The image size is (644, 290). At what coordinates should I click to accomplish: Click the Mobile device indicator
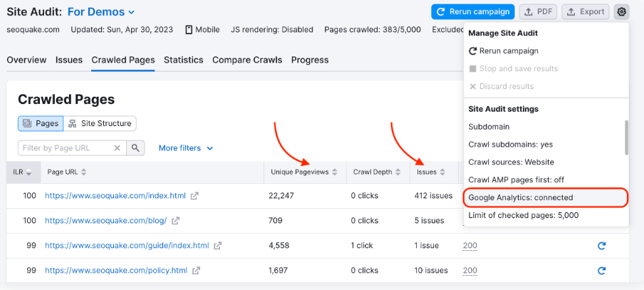tap(202, 30)
